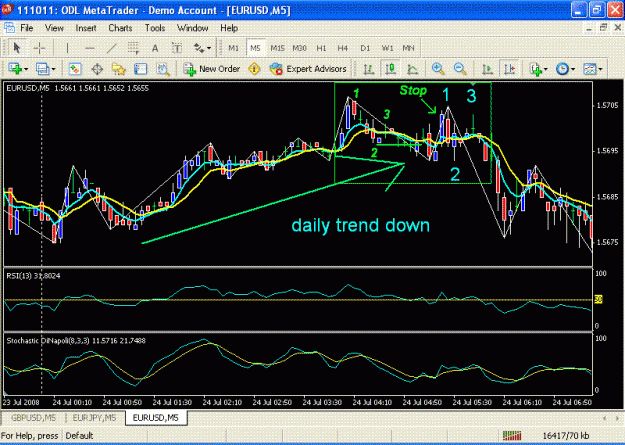Toggle chart auto scroll
The image size is (625, 445).
[487, 69]
